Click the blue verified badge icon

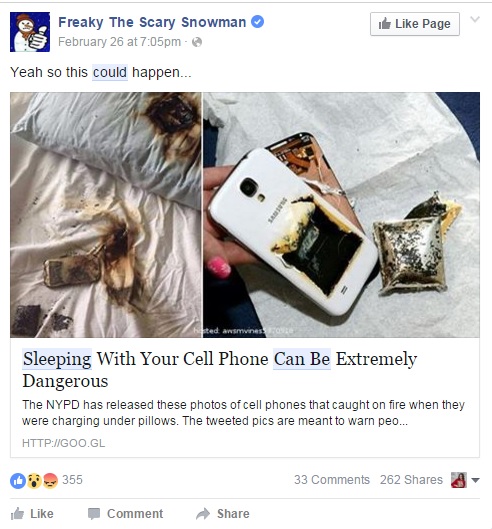(257, 22)
